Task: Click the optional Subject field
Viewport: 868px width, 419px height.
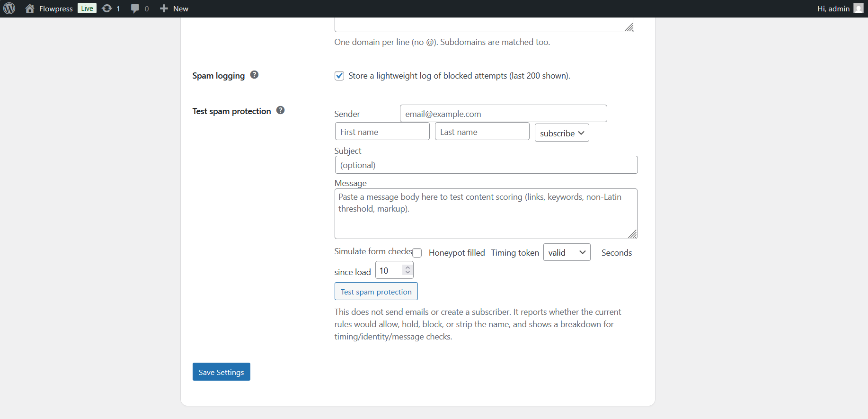Action: 487,165
